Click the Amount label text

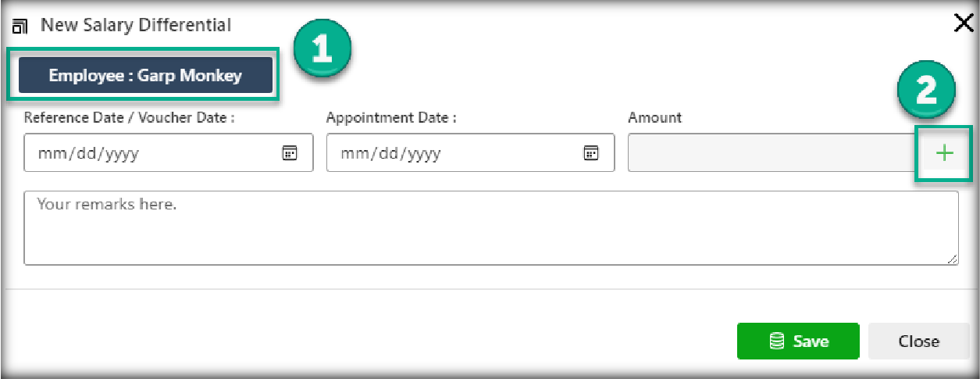pyautogui.click(x=654, y=118)
